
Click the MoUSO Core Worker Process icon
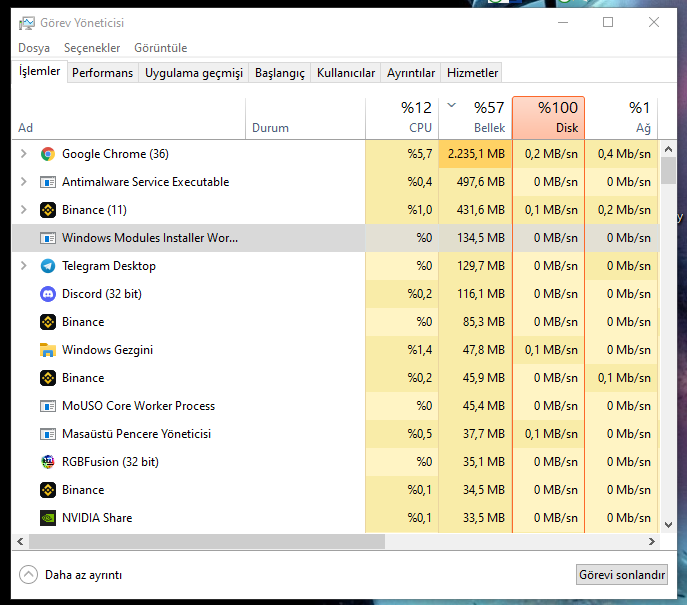tap(48, 406)
